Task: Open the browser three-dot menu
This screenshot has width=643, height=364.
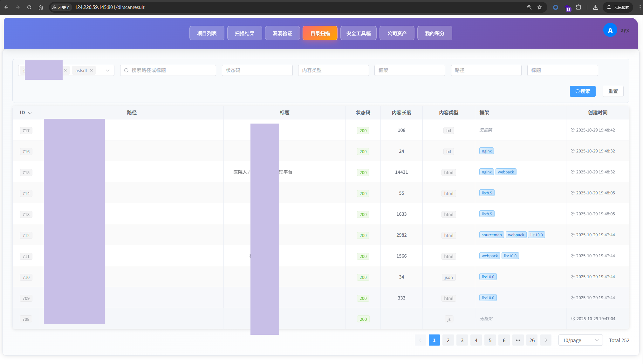Action: coord(640,7)
